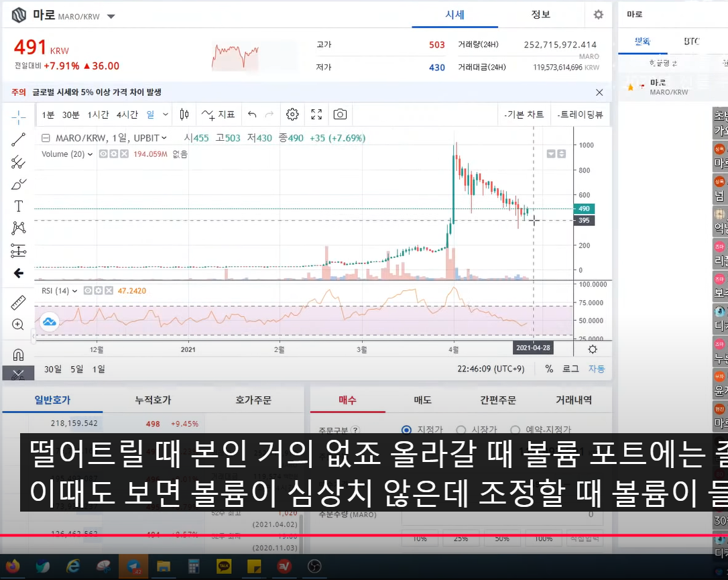728x580 pixels.
Task: Remove the Volume indicator
Action: point(124,154)
